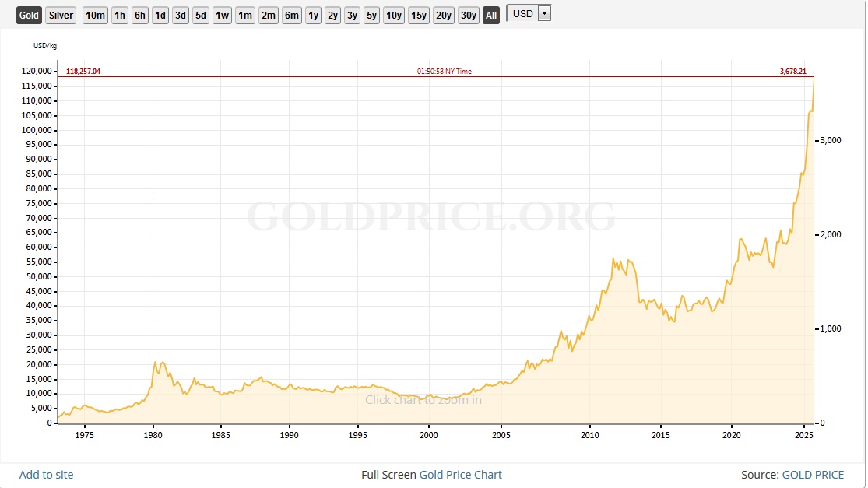Image resolution: width=868 pixels, height=488 pixels.
Task: Click the 3,678.21 ounce price label
Action: pyautogui.click(x=792, y=72)
